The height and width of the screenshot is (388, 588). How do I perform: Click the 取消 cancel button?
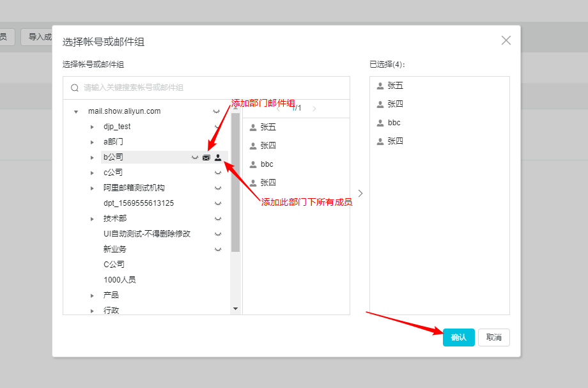[493, 338]
